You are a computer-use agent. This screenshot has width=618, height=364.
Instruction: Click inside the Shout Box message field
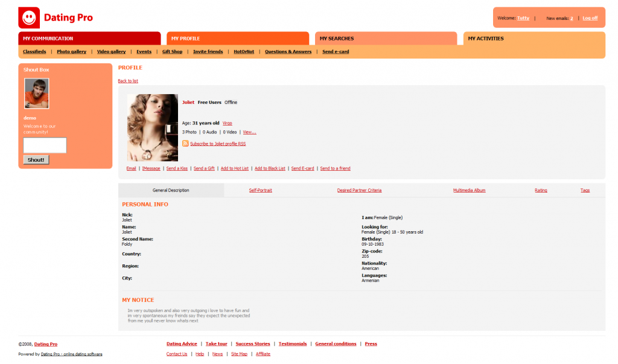point(45,145)
